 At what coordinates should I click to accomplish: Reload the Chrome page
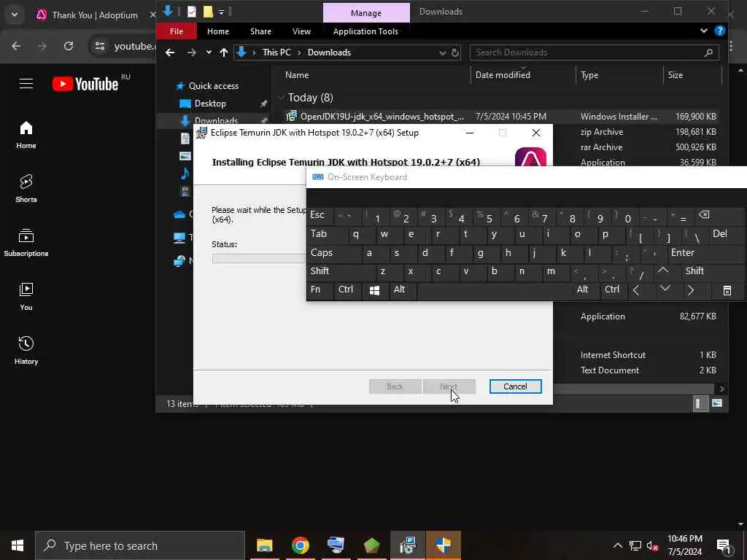tap(69, 46)
